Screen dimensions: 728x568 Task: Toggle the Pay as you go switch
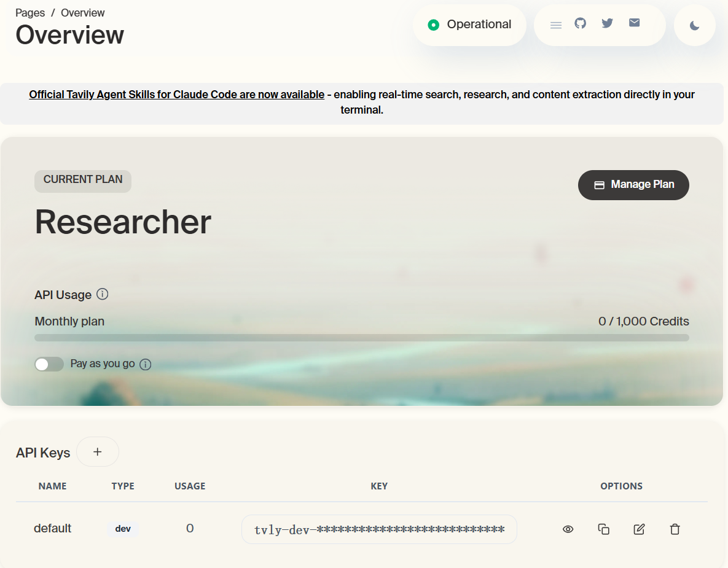(49, 364)
